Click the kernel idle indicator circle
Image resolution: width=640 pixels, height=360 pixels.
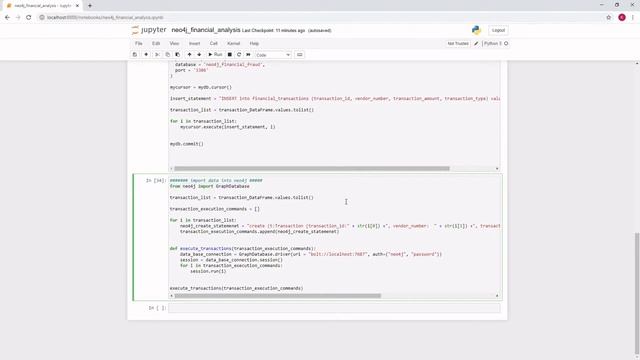pos(506,44)
